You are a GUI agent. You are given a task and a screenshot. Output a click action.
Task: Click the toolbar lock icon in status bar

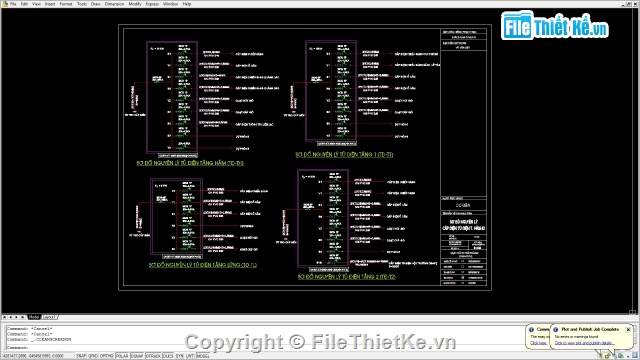[x=607, y=356]
